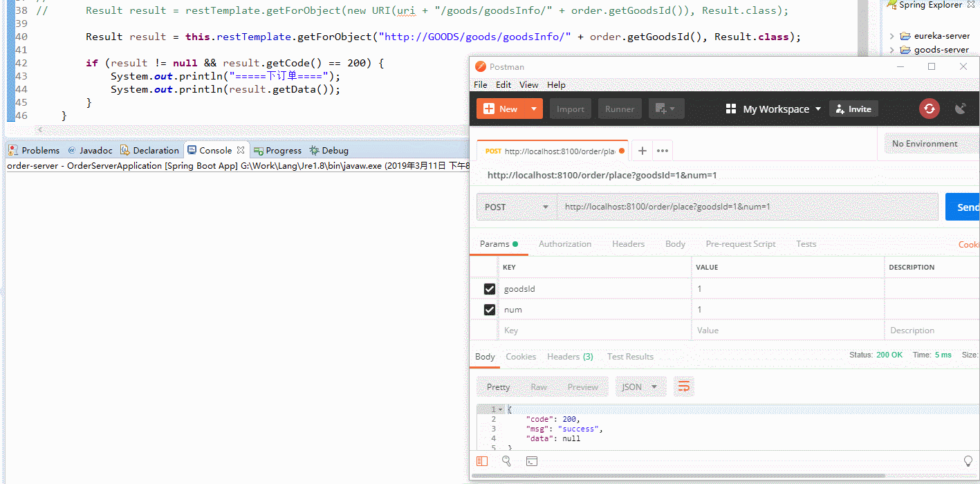Open the POST method dropdown
This screenshot has width=980, height=484.
(x=517, y=207)
